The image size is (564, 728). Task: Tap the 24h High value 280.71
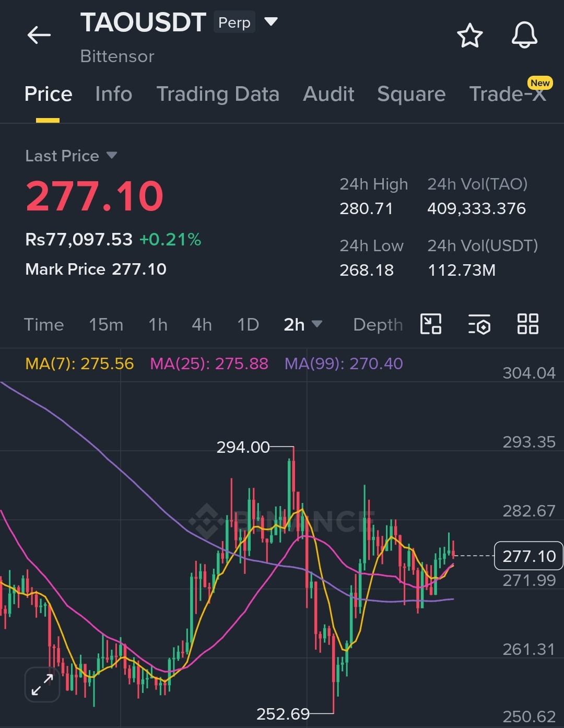[x=366, y=209]
